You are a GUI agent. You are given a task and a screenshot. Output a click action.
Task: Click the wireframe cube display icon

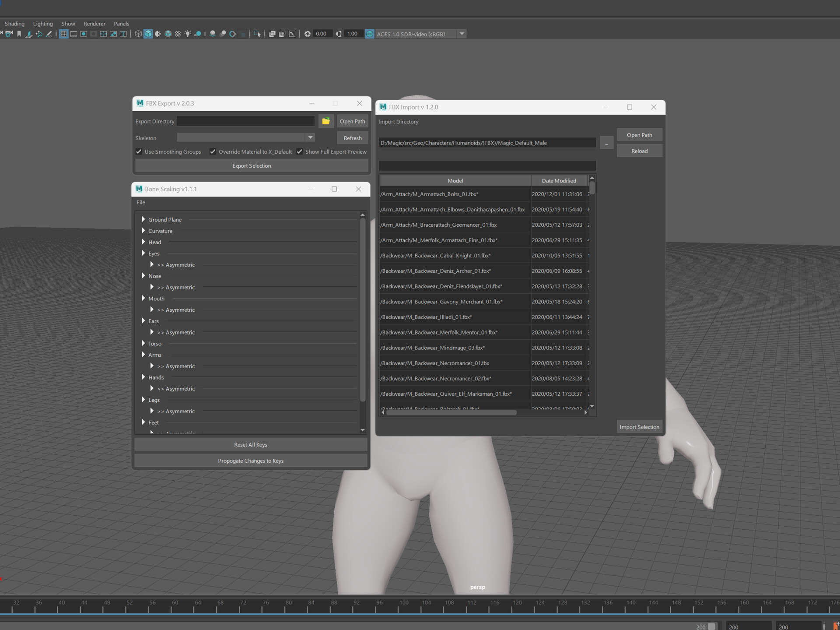(x=138, y=34)
